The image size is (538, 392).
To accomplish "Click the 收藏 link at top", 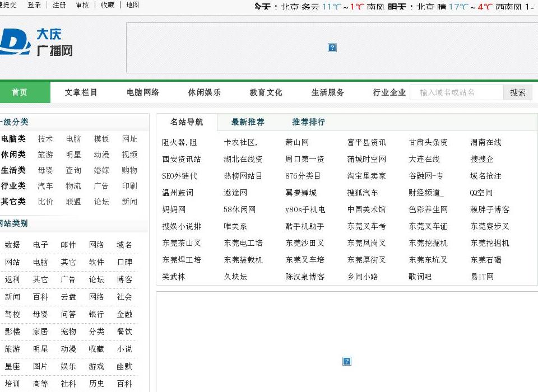I will point(108,5).
